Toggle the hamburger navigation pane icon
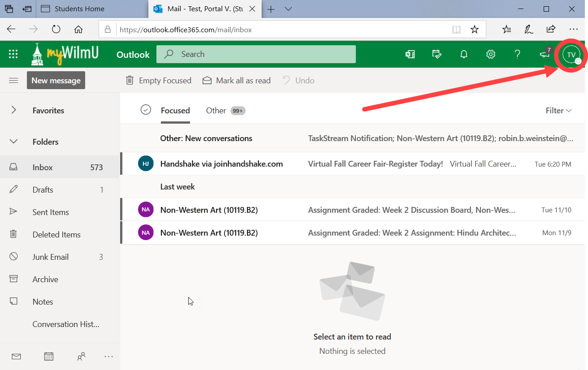This screenshot has height=370, width=588. point(13,81)
